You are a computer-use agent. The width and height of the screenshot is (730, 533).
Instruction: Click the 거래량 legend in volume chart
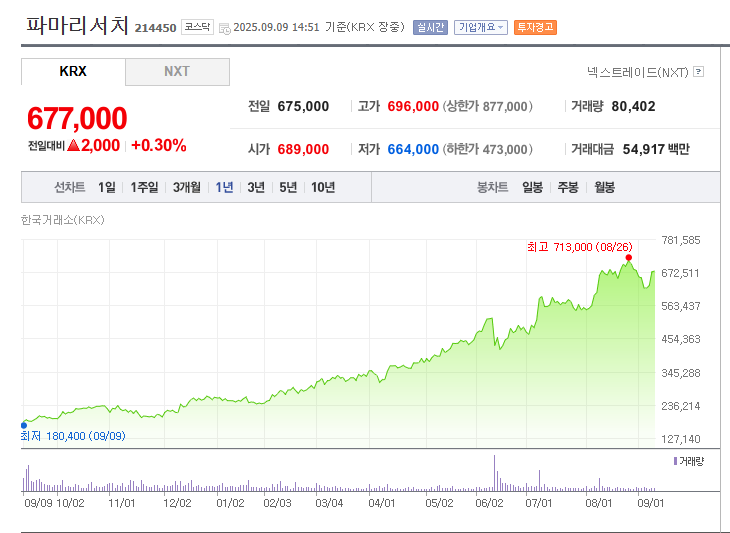coord(689,461)
